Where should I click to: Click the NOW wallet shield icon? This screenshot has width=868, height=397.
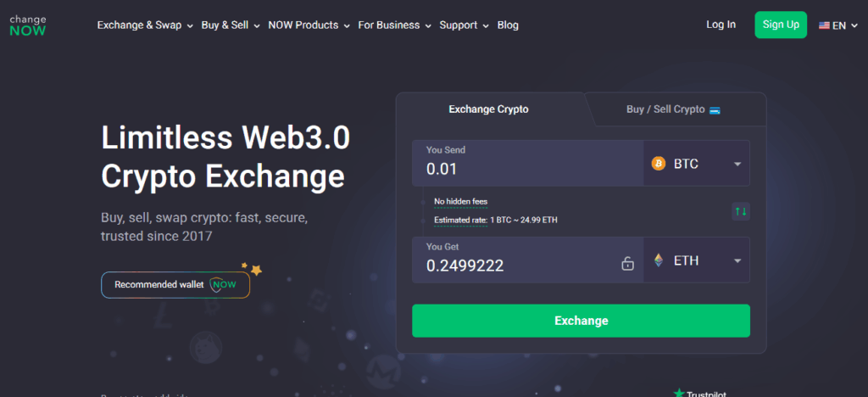(x=223, y=285)
